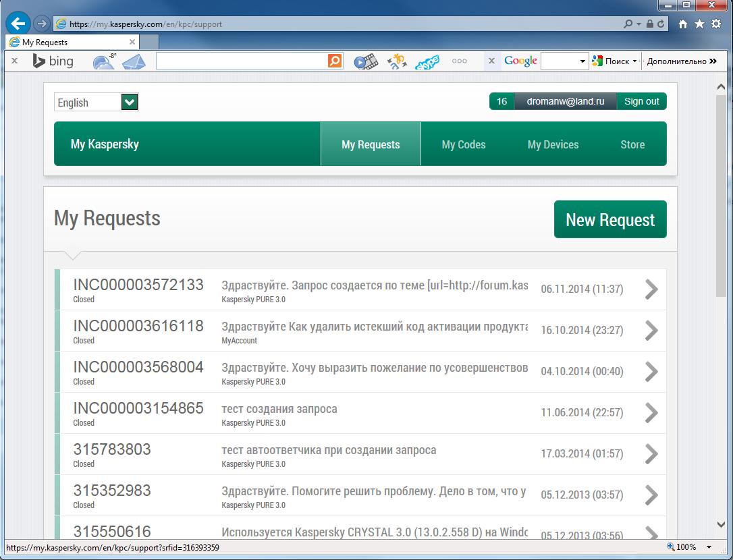The height and width of the screenshot is (560, 733).
Task: Click the browser forward arrow button
Action: click(42, 24)
